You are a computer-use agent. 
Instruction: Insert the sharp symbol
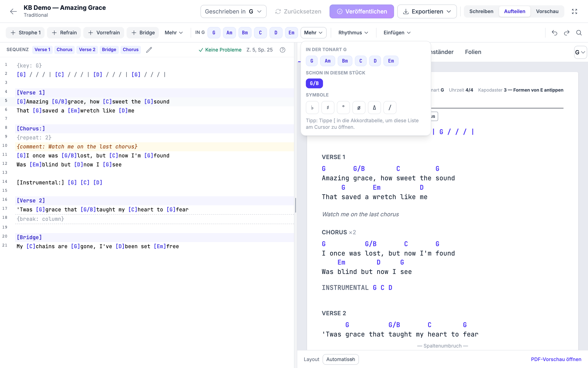[328, 108]
